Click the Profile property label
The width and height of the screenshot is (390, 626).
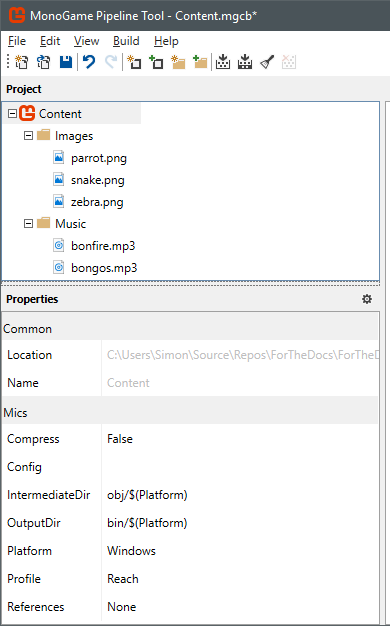click(24, 578)
